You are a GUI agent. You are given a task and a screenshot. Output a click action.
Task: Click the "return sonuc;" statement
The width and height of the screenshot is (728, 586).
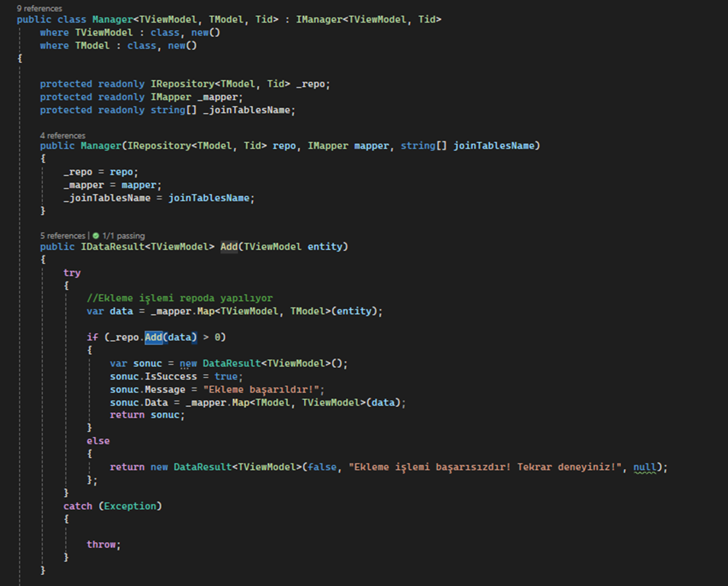(x=147, y=415)
